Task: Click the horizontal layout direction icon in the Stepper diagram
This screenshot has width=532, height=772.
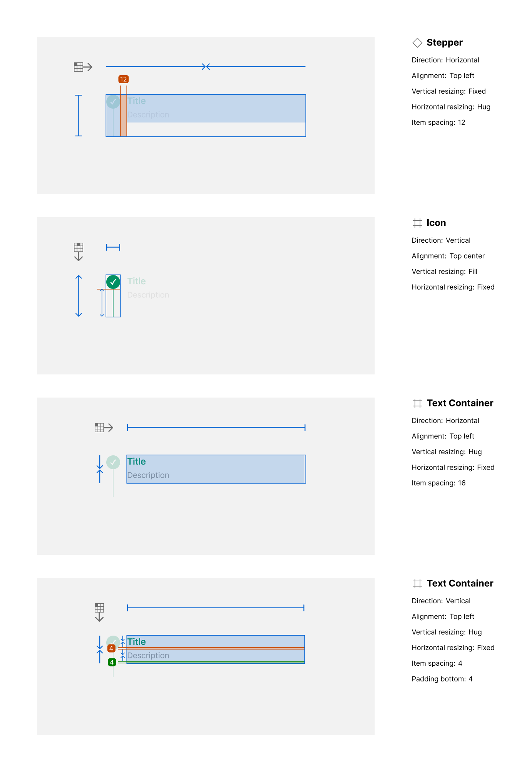Action: [x=83, y=67]
